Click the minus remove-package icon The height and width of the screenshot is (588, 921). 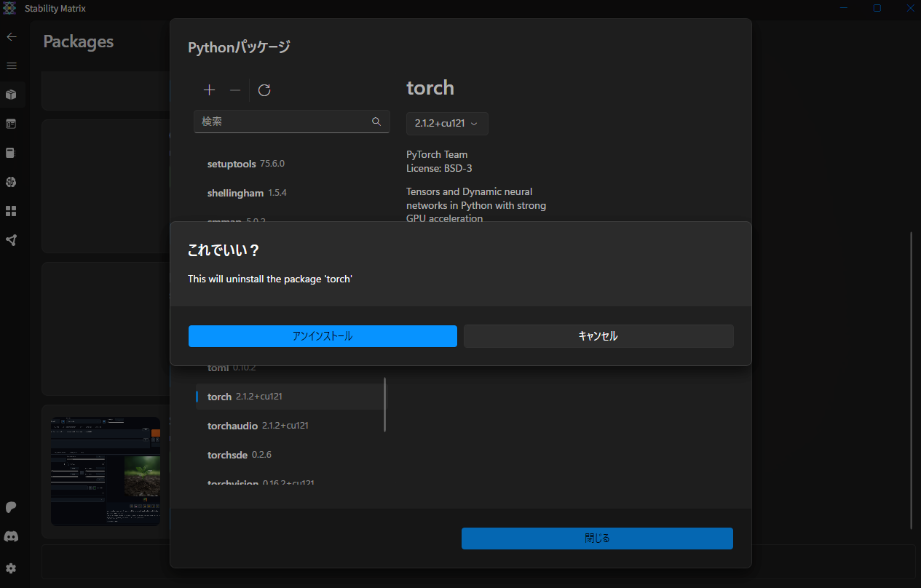[x=235, y=90]
